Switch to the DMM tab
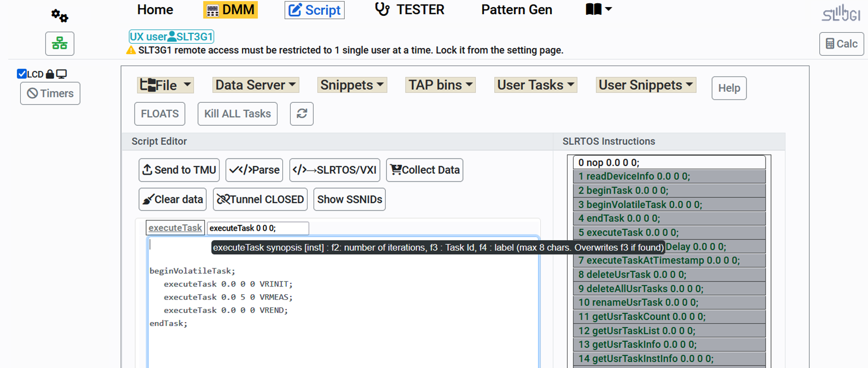The width and height of the screenshot is (868, 368). click(230, 10)
